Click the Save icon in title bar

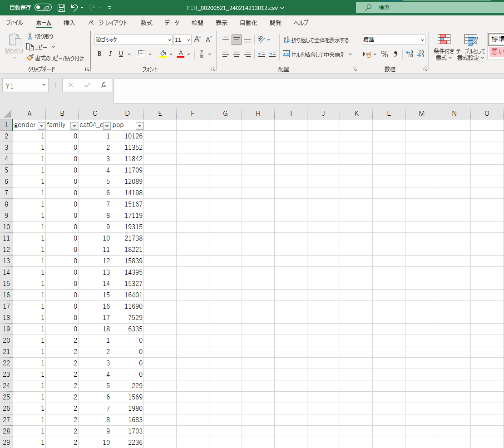61,8
